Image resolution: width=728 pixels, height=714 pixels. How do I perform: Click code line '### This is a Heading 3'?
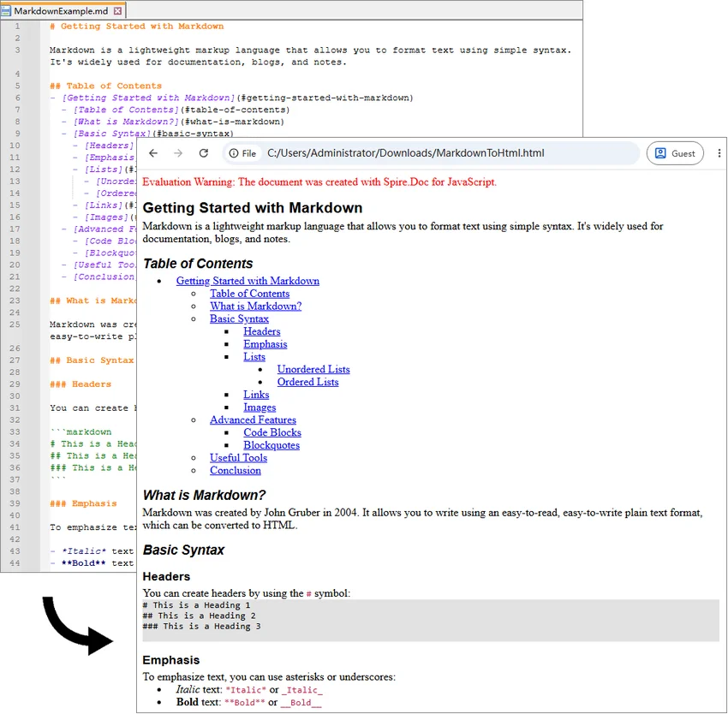tap(201, 627)
